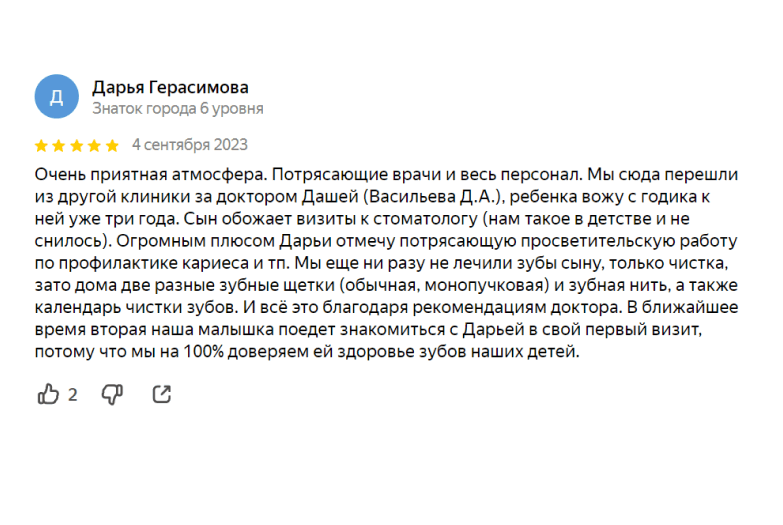Open the blue avatar with letter Д
This screenshot has height=525, width=783.
[56, 96]
